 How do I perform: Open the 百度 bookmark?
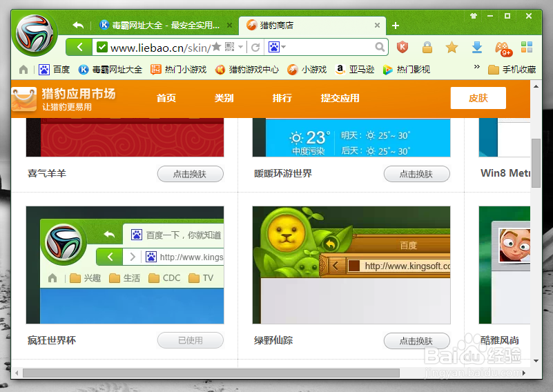click(55, 70)
